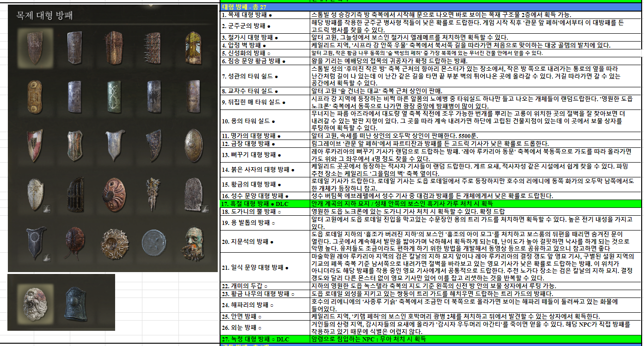Select the 뻐꾸기 대형 방패 description about 레아 루카리아
The width and height of the screenshot is (644, 346).
477,155
